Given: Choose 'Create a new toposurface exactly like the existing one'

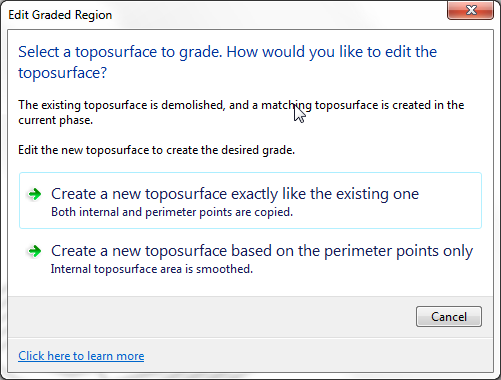Looking at the screenshot, I should [x=250, y=200].
